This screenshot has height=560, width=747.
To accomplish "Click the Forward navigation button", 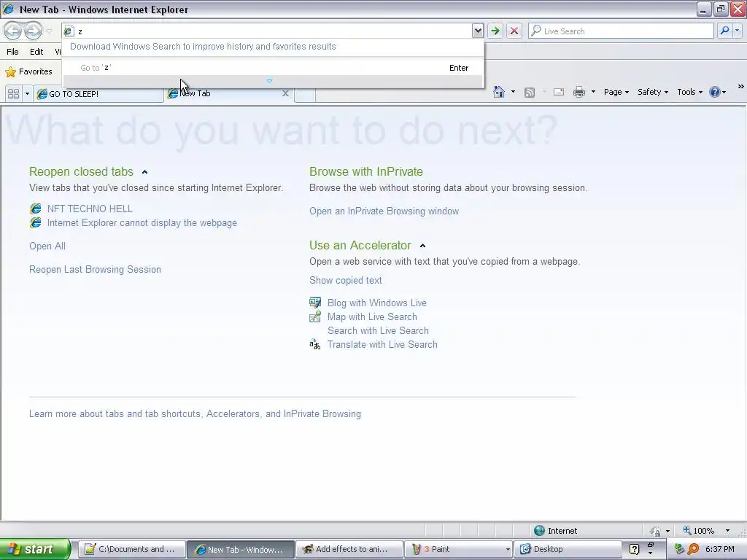I will pyautogui.click(x=33, y=31).
